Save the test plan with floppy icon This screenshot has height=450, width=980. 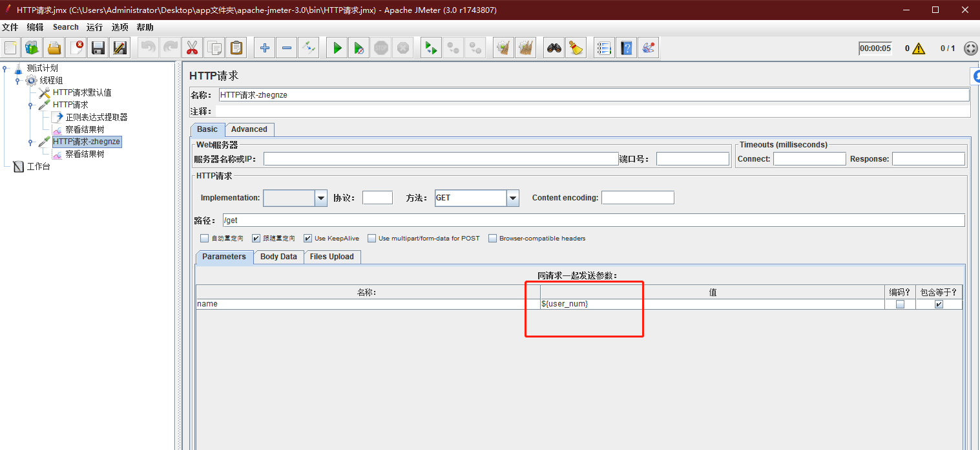98,48
